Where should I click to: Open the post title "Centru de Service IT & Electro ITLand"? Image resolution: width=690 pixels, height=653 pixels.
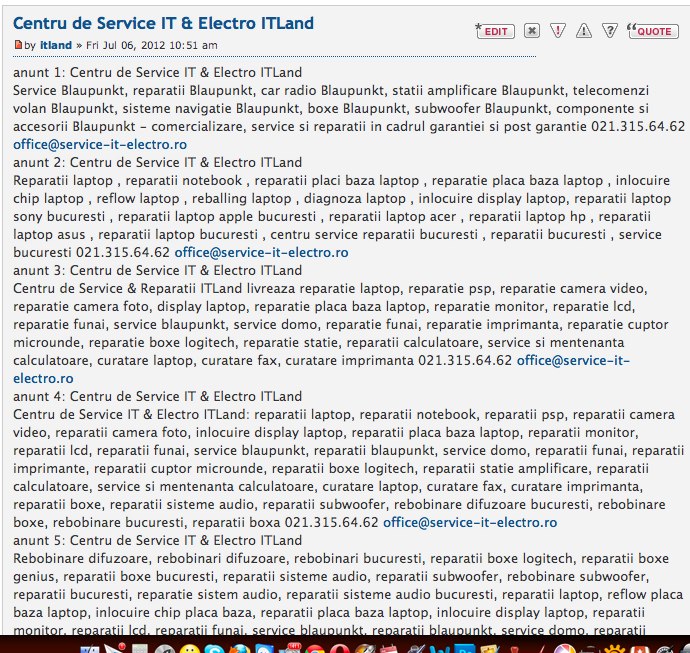coord(163,23)
